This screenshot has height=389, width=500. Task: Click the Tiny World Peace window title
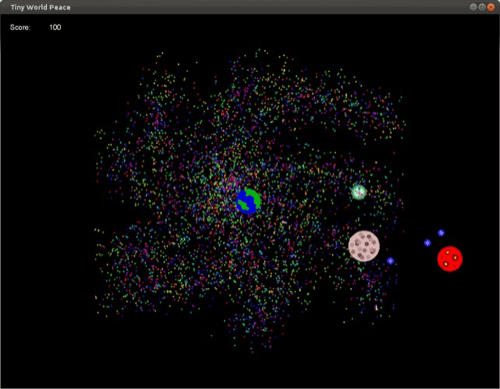pos(40,7)
